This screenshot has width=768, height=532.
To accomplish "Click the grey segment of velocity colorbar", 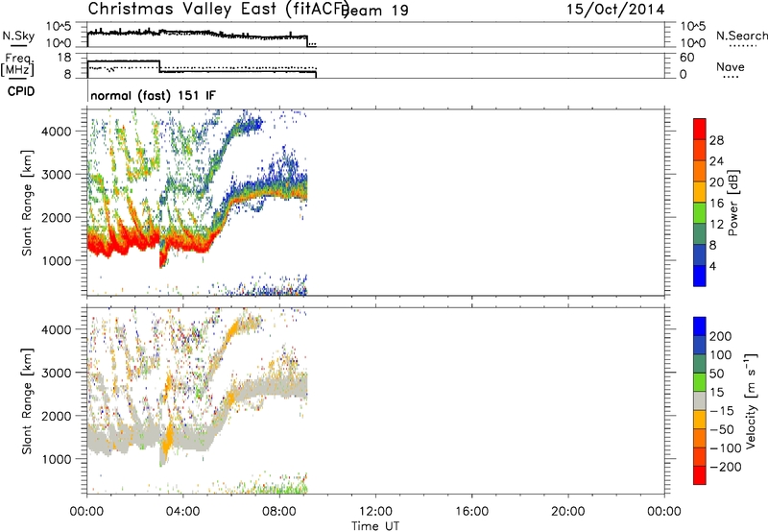I will click(700, 401).
